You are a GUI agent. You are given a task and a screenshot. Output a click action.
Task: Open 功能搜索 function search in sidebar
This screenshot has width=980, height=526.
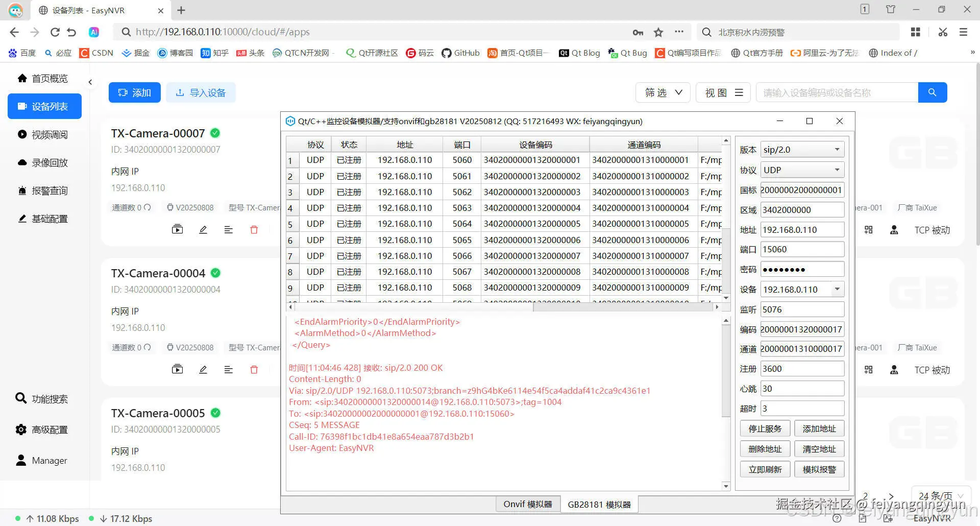pos(42,398)
